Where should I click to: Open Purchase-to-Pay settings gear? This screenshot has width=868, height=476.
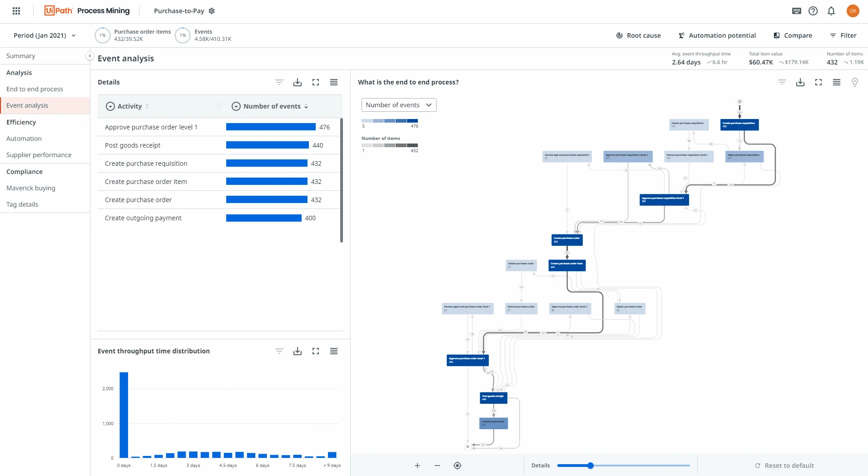pyautogui.click(x=212, y=11)
